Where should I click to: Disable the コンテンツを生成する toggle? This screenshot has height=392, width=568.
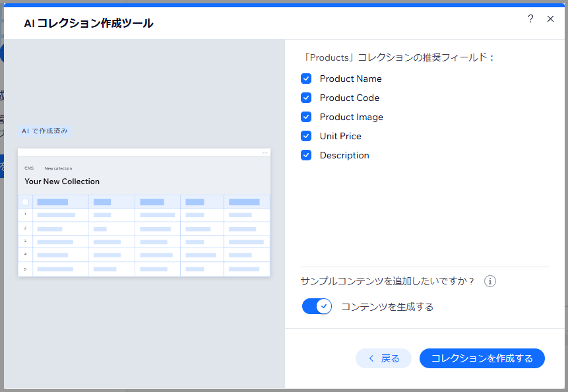click(317, 306)
